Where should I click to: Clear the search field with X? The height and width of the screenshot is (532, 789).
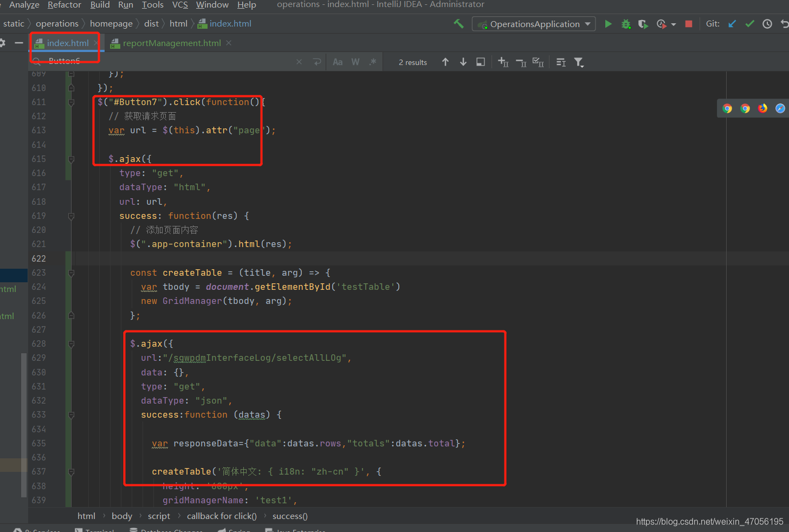(299, 62)
